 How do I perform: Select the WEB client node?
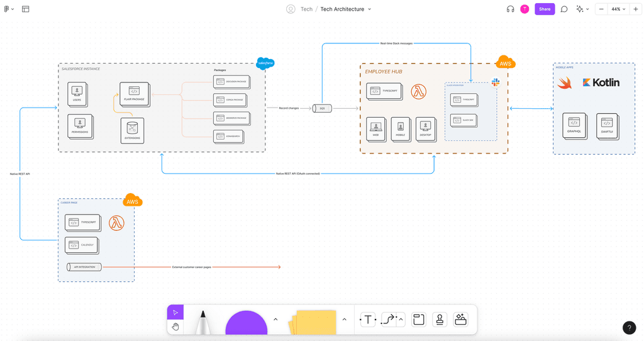pyautogui.click(x=376, y=130)
